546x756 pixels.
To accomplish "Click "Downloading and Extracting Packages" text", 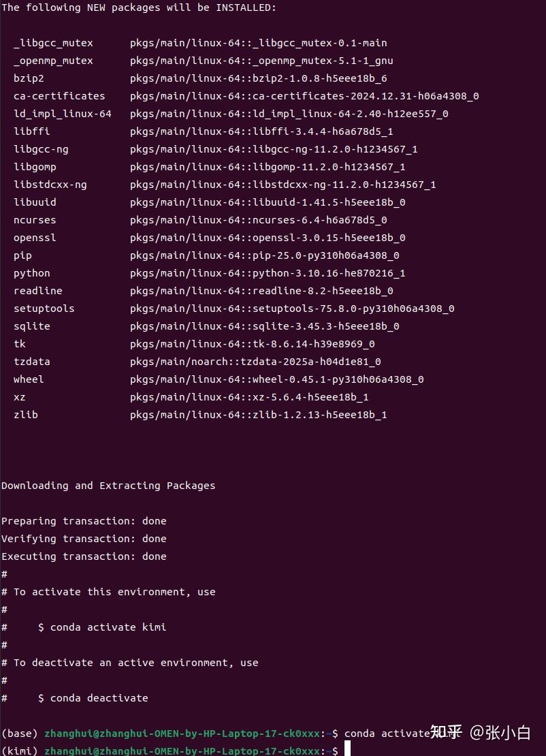I will pyautogui.click(x=108, y=486).
